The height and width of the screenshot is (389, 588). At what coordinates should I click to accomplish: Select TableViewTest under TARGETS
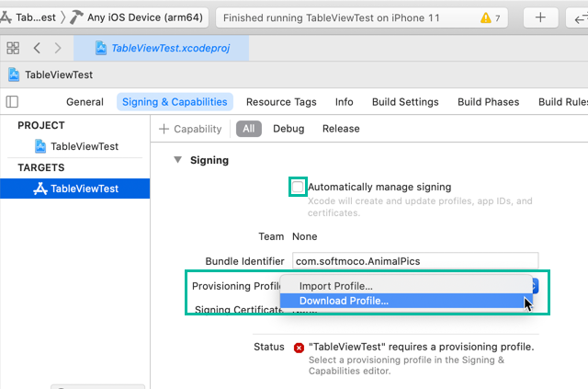click(75, 189)
